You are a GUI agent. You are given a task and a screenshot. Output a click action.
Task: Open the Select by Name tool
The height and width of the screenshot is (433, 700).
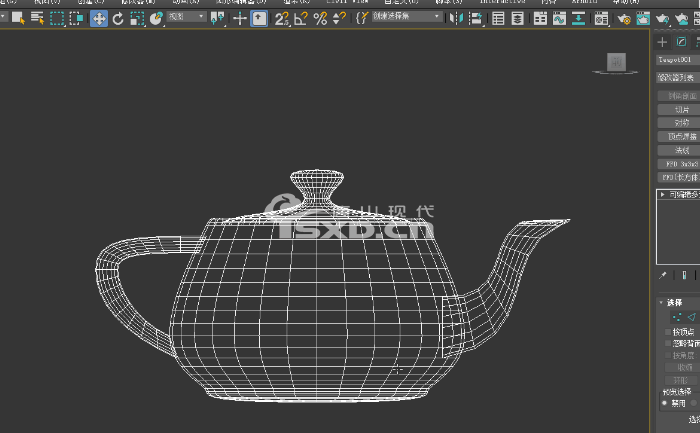point(37,18)
